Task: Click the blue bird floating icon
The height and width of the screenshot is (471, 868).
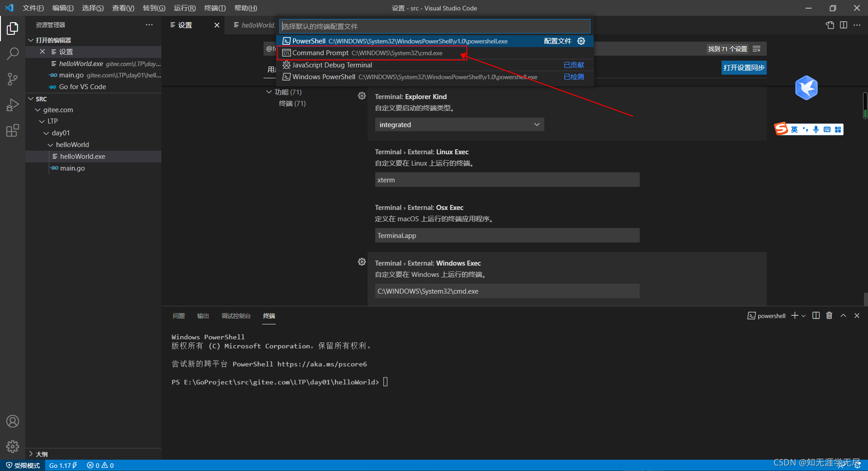Action: point(807,88)
